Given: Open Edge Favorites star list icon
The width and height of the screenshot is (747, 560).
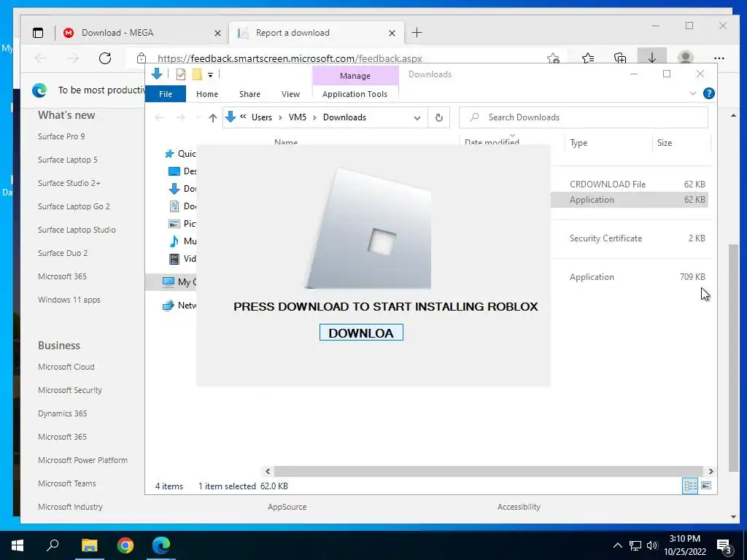Looking at the screenshot, I should (588, 58).
